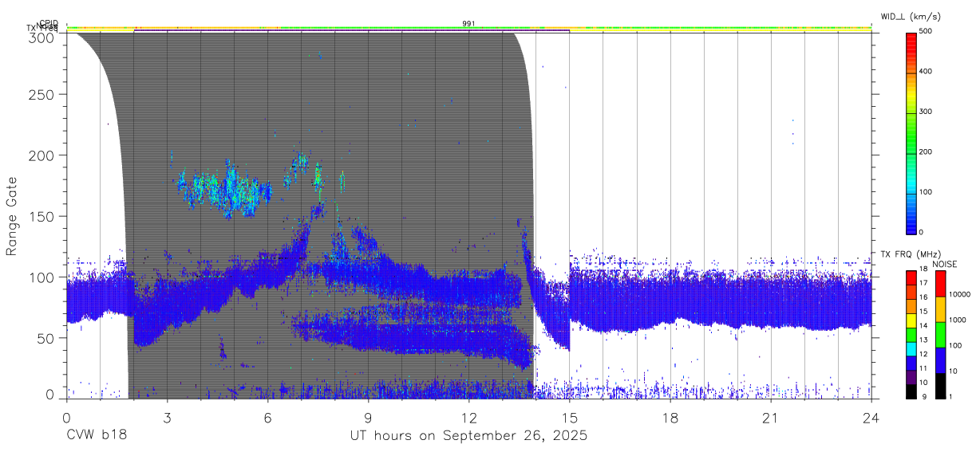Image resolution: width=980 pixels, height=452 pixels.
Task: Click the '6' hour tick on x-axis
Action: pyautogui.click(x=267, y=418)
